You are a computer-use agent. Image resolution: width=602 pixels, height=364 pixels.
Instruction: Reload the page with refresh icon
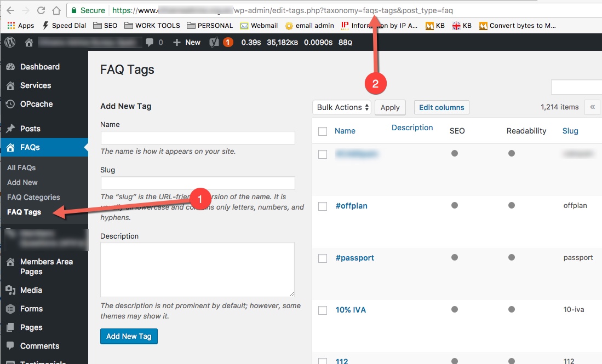[x=41, y=10]
